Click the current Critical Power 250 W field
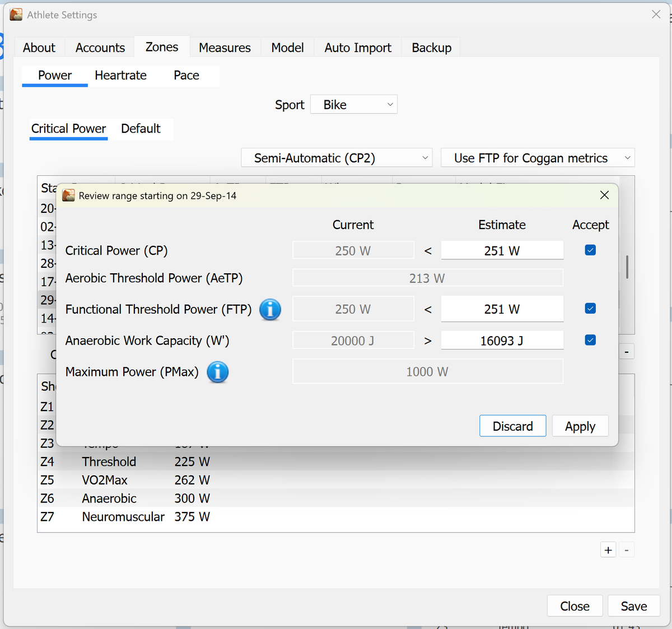The height and width of the screenshot is (629, 672). [x=353, y=250]
